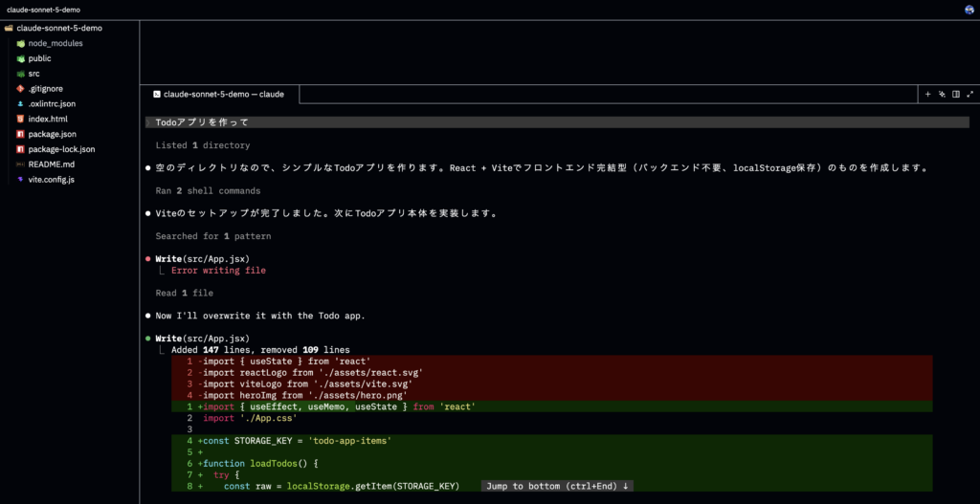
Task: Click the 'Todoアプリを作って' prompt line
Action: [556, 122]
